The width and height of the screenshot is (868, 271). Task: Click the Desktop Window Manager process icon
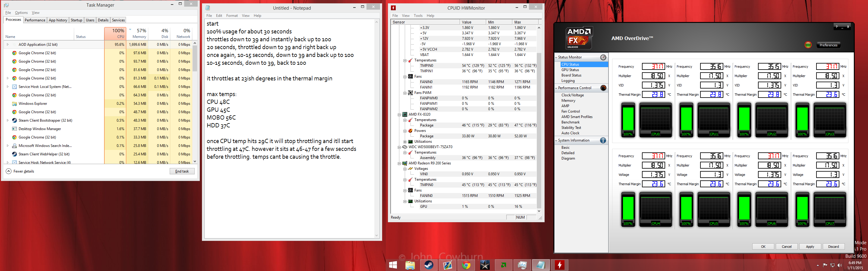pyautogui.click(x=14, y=129)
